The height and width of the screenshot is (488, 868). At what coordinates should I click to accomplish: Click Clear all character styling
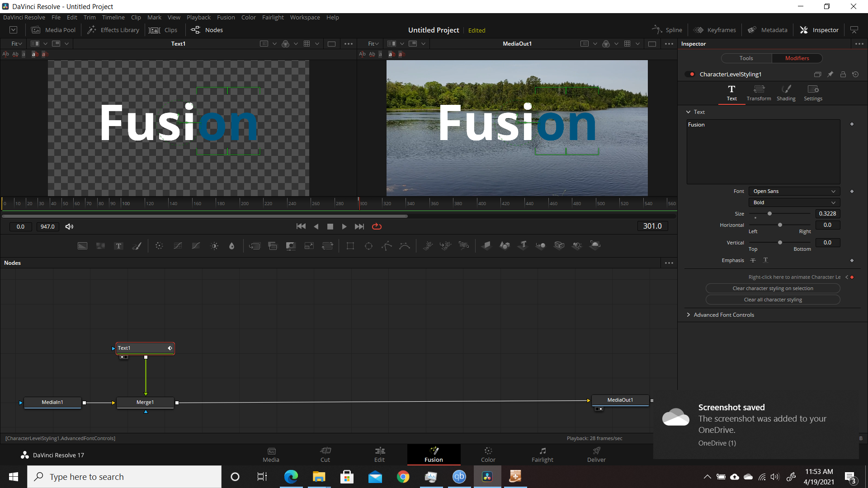click(x=773, y=300)
